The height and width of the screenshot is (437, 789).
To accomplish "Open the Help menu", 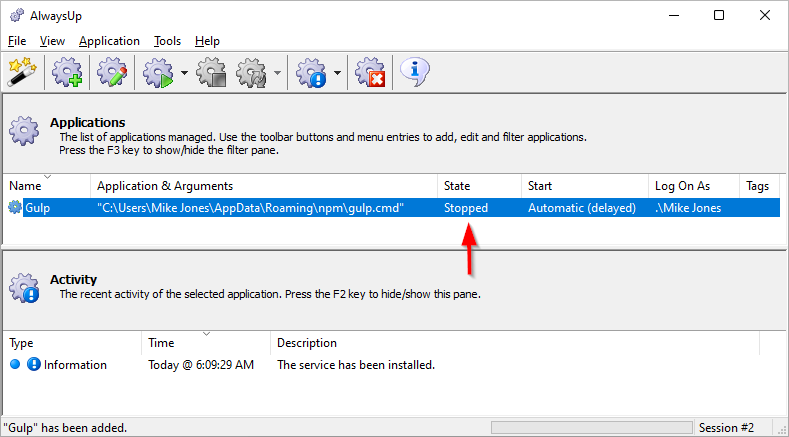I will point(207,41).
